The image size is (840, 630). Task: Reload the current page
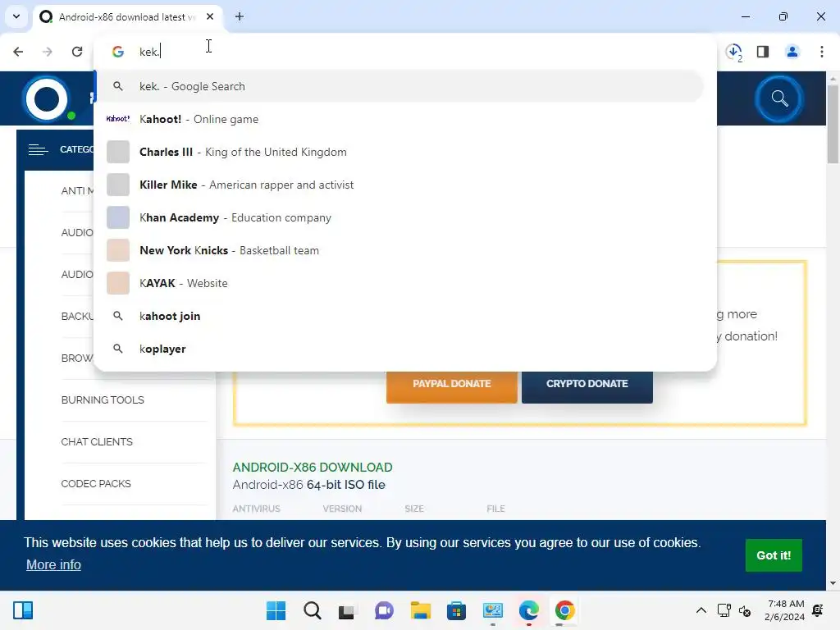click(77, 52)
